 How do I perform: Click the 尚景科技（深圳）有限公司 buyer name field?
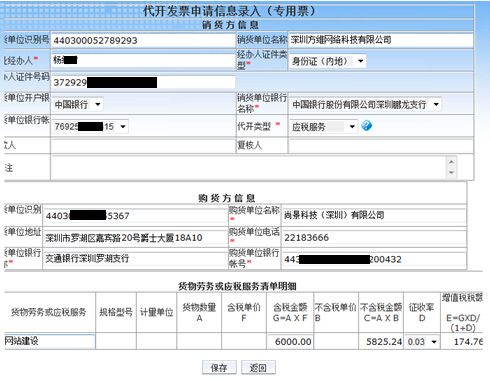tap(374, 215)
